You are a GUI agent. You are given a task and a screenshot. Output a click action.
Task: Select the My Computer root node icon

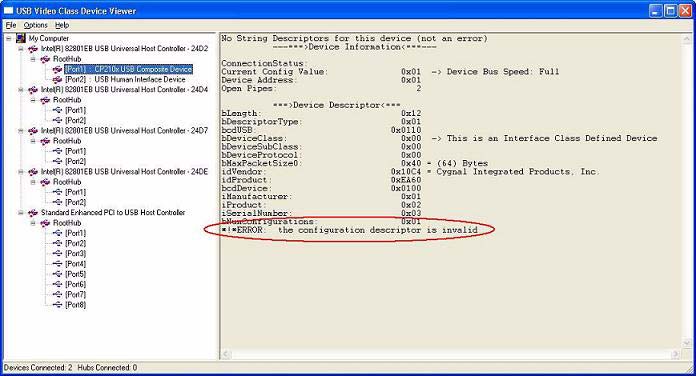pyautogui.click(x=20, y=38)
